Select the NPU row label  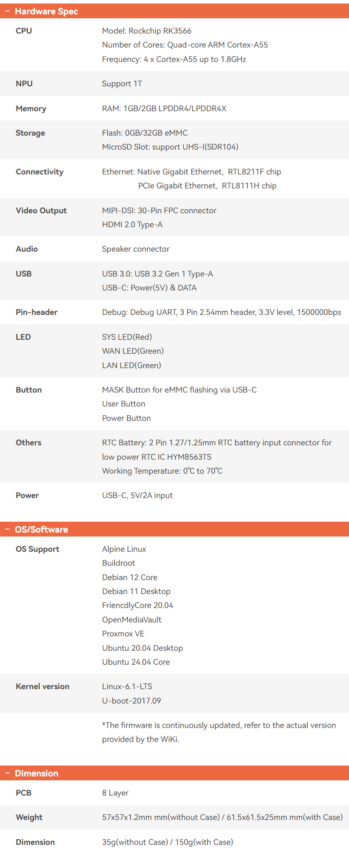tap(24, 84)
